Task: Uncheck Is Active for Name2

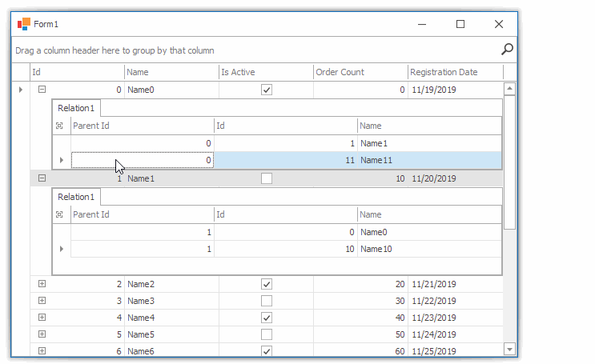Action: (x=267, y=284)
